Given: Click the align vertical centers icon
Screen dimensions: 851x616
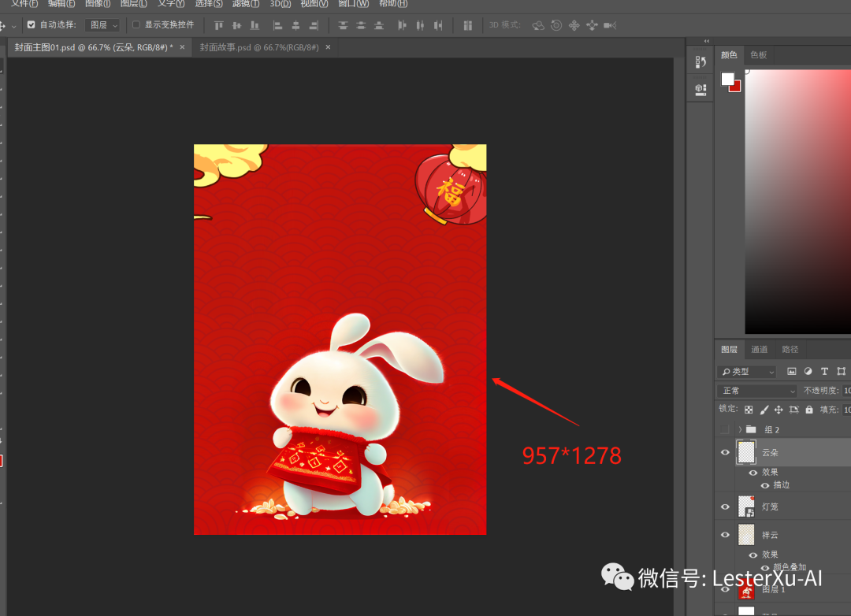Looking at the screenshot, I should click(236, 25).
